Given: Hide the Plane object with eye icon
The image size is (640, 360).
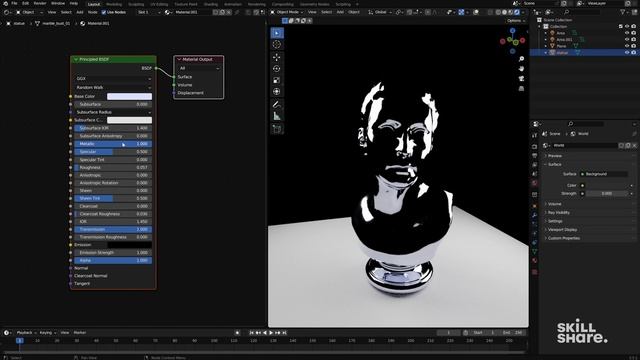Looking at the screenshot, I should pyautogui.click(x=627, y=46).
